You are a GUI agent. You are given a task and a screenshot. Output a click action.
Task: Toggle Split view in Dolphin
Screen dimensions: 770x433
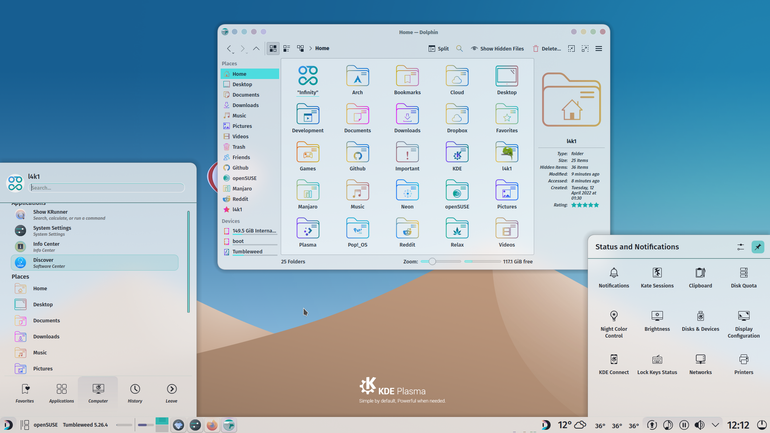click(438, 49)
